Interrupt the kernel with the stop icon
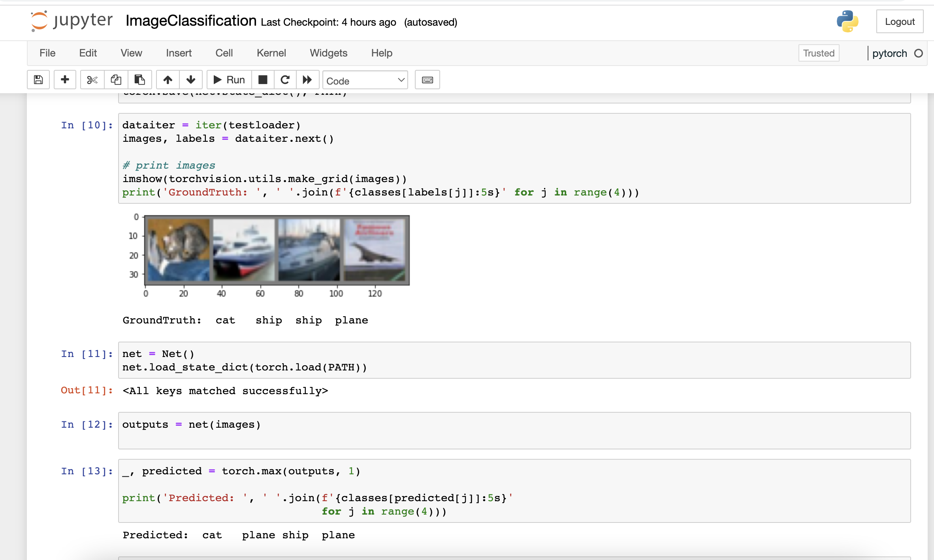Image resolution: width=934 pixels, height=560 pixels. (262, 79)
